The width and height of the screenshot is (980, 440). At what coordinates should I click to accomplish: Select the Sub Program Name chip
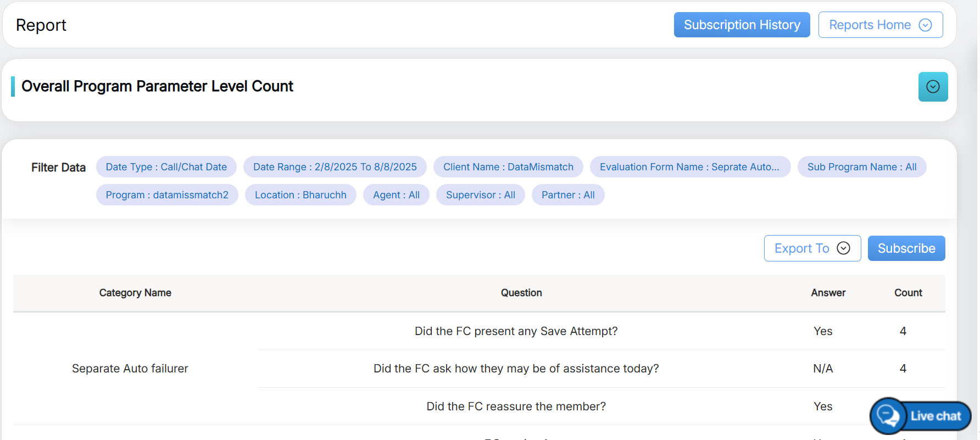(861, 167)
